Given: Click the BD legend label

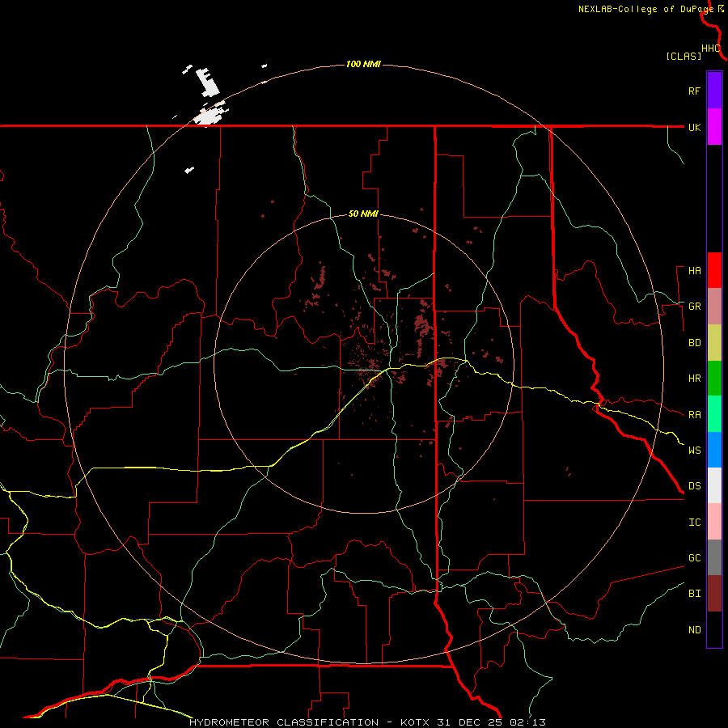Looking at the screenshot, I should click(694, 343).
